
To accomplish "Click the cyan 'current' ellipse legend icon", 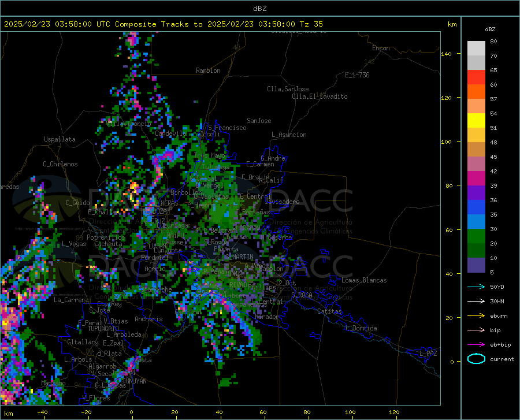I will pos(476,359).
